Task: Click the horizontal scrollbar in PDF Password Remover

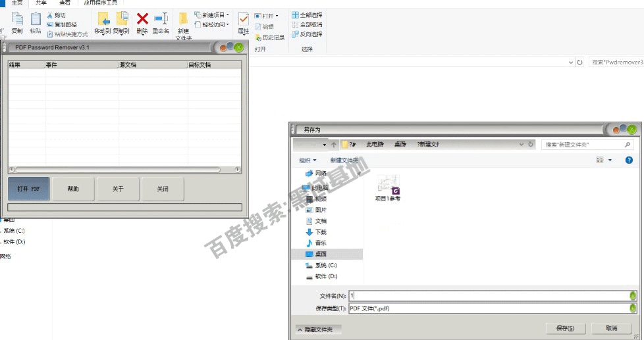Action: tap(118, 170)
